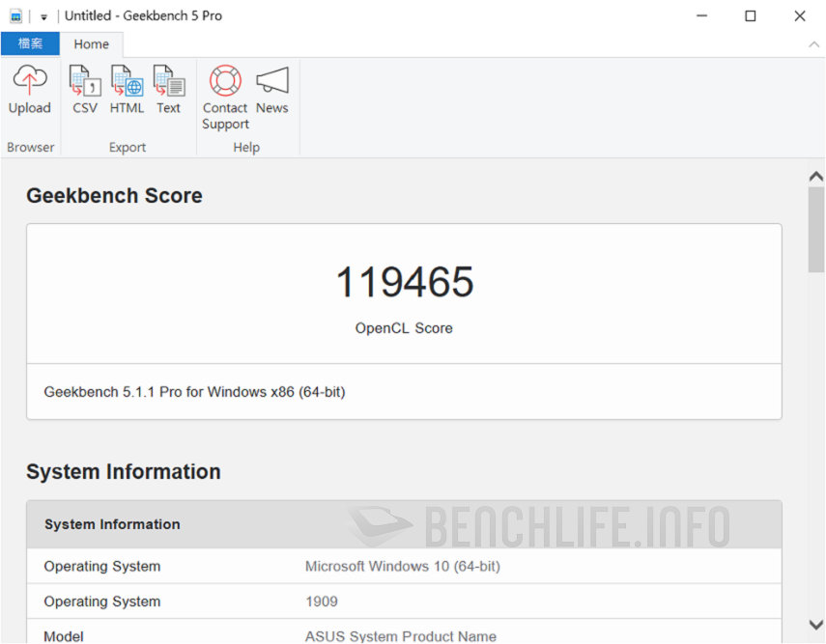Switch to the Home ribbon tab
Viewport: 826px width, 644px height.
coord(92,43)
